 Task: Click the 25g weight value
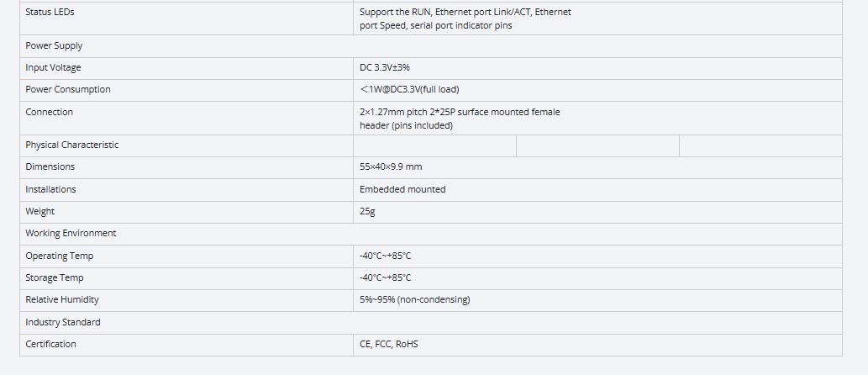coord(367,211)
